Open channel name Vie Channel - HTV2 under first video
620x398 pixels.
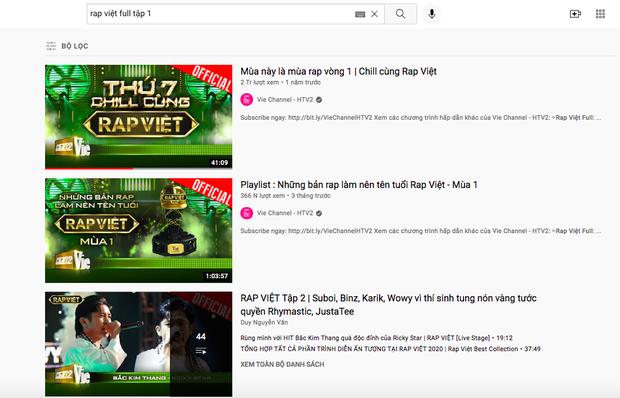pyautogui.click(x=285, y=100)
